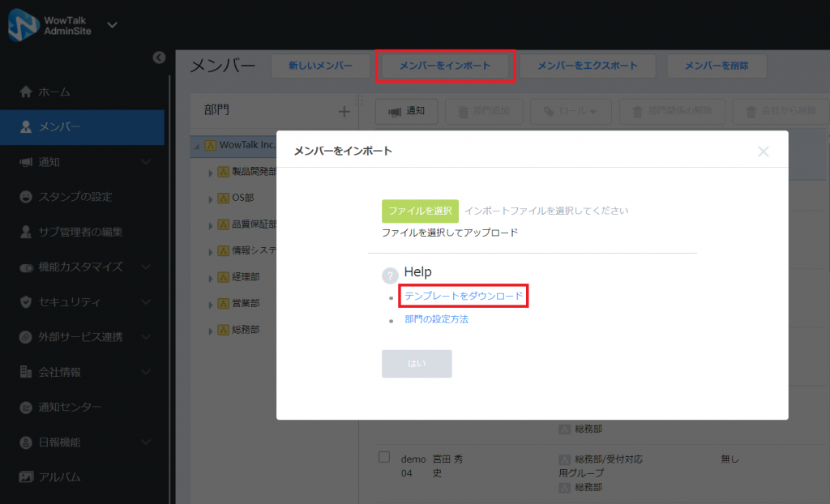Add a department with the plus icon
The height and width of the screenshot is (504, 830).
point(344,111)
